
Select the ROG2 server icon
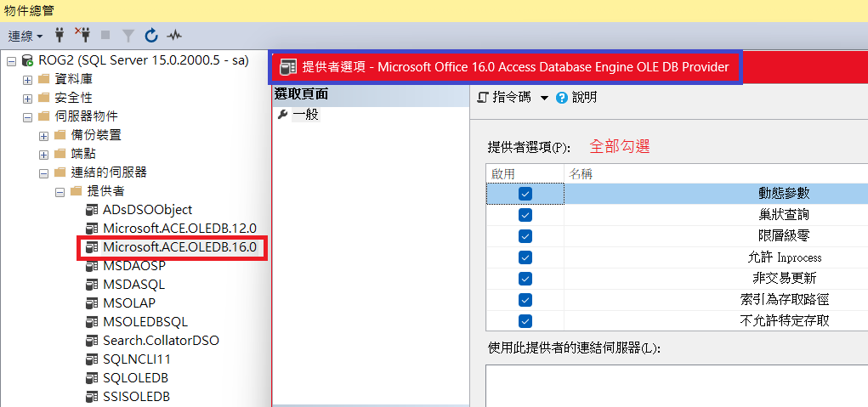point(28,60)
